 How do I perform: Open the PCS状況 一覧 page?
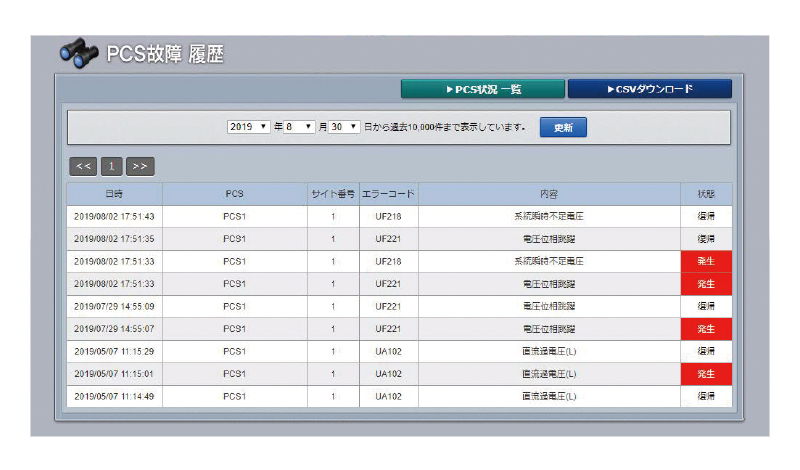coord(483,89)
